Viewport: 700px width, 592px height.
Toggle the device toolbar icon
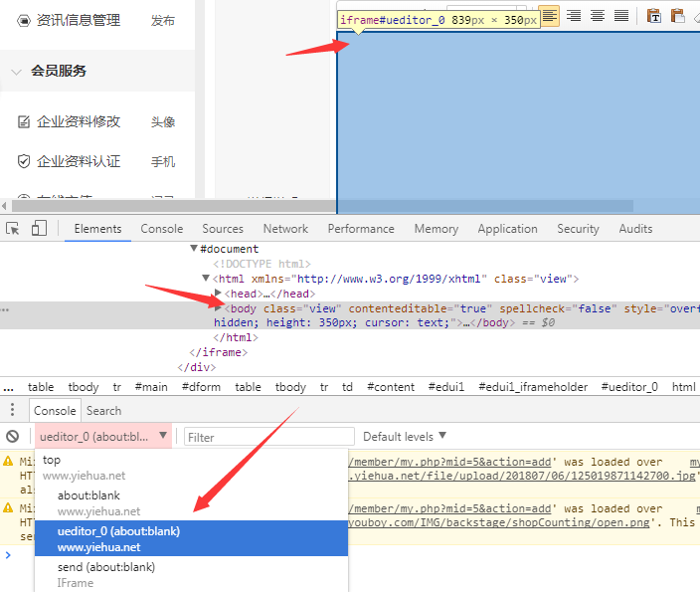coord(39,229)
